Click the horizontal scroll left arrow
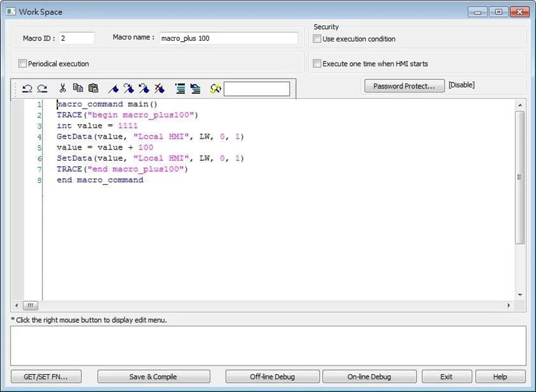The height and width of the screenshot is (392, 536). click(x=17, y=305)
